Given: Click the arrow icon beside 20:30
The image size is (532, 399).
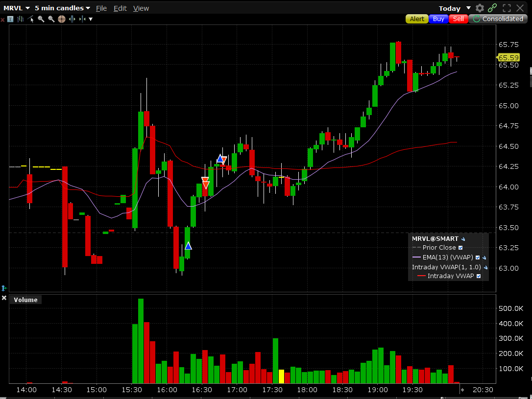Looking at the screenshot, I should coord(462,390).
